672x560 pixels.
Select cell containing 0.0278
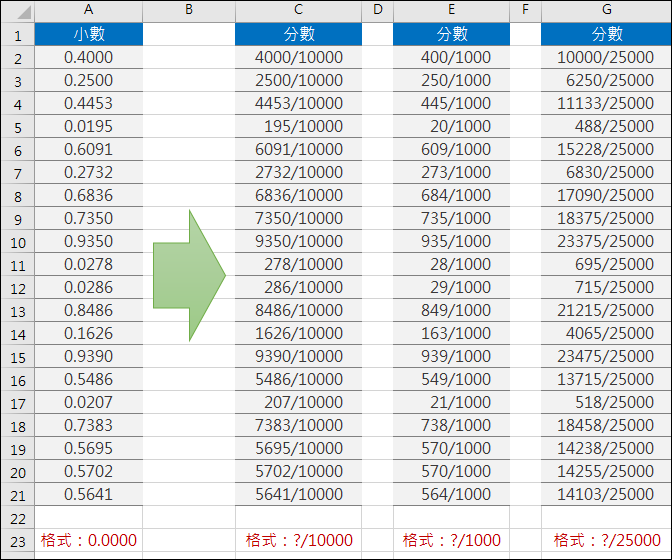(89, 264)
